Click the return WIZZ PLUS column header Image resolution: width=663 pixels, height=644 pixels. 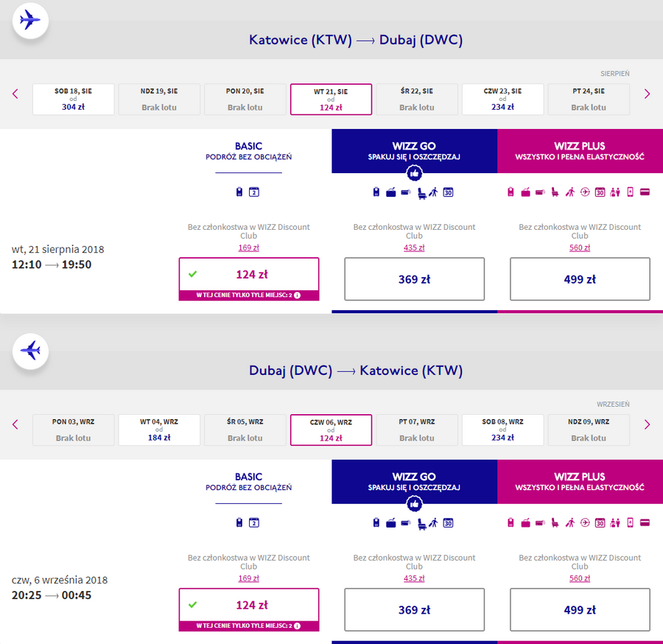pyautogui.click(x=580, y=482)
